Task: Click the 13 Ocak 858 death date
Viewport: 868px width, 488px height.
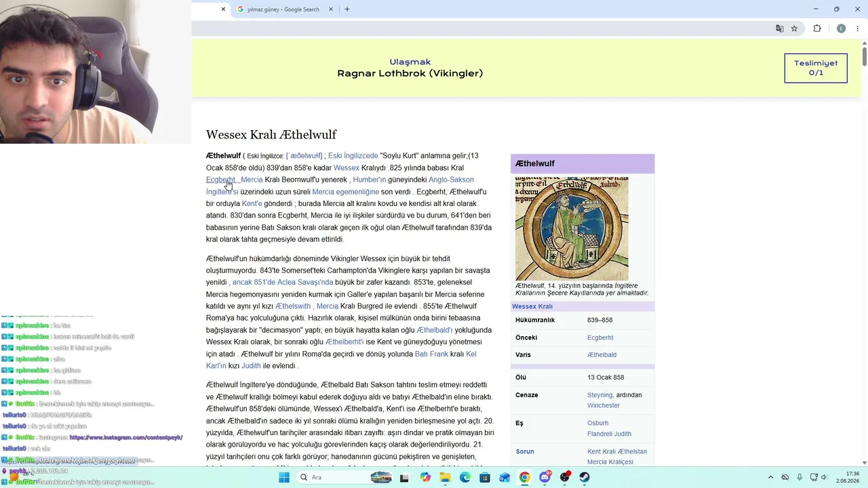Action: (606, 378)
